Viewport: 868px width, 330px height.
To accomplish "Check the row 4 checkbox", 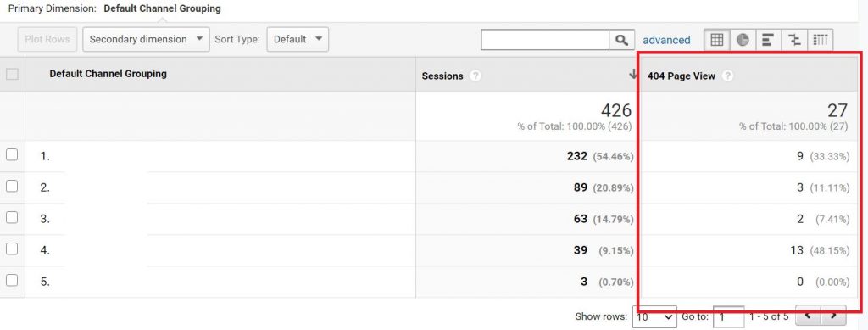I will click(x=12, y=249).
